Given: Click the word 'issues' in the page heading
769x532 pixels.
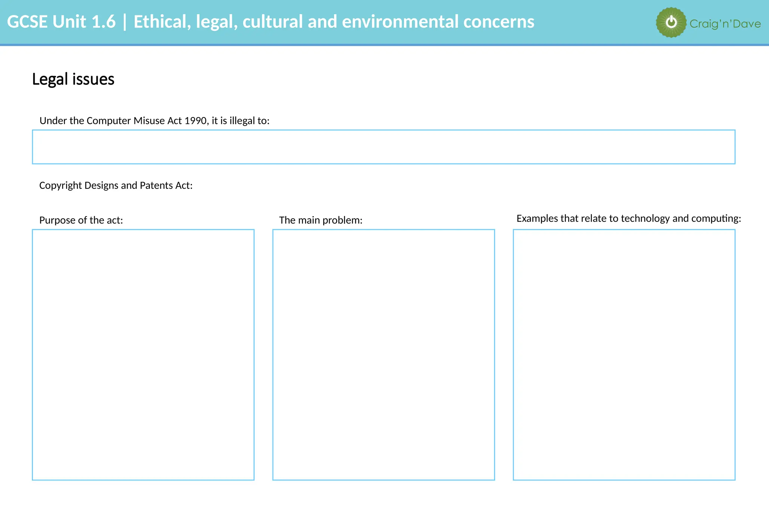Looking at the screenshot, I should [x=93, y=79].
